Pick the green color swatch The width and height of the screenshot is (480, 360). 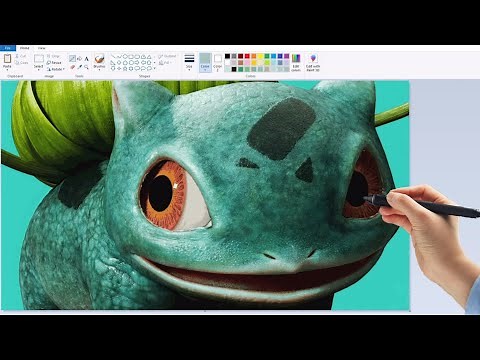(267, 56)
